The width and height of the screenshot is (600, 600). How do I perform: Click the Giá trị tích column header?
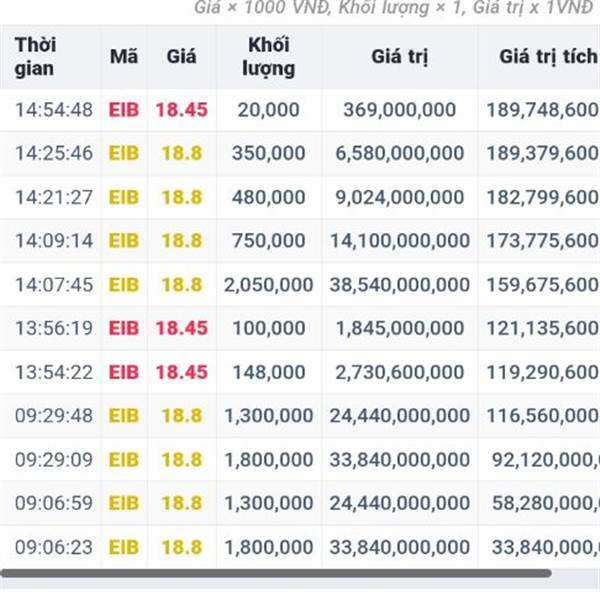[549, 57]
